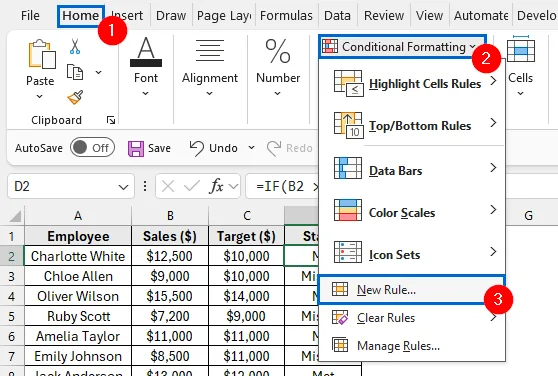Expand Icon Sets submenu arrow

pos(493,251)
